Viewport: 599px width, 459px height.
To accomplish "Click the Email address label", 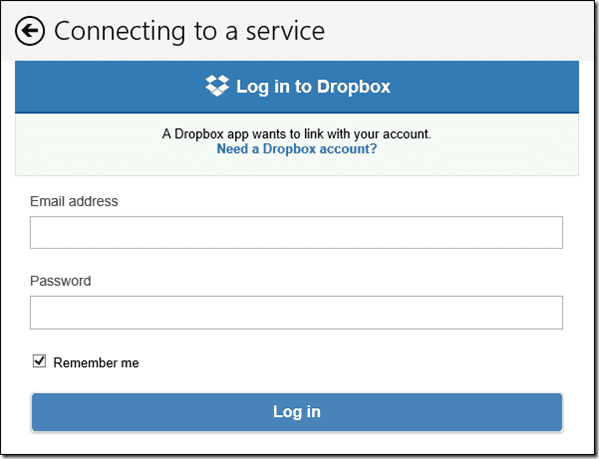I will pyautogui.click(x=74, y=201).
